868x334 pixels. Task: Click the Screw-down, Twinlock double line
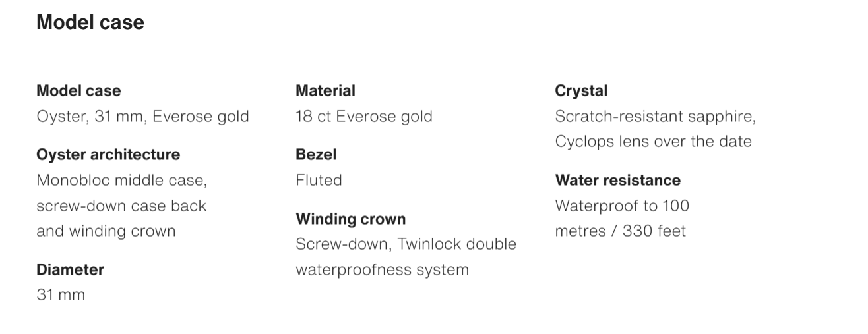coord(406,244)
